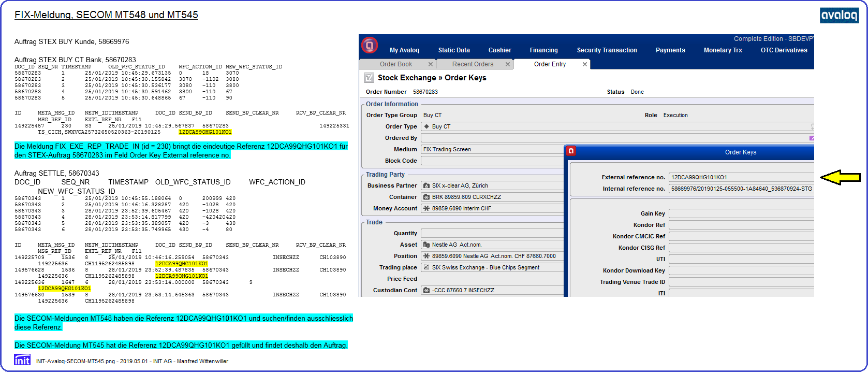Image resolution: width=868 pixels, height=372 pixels.
Task: Click the TS_CICH,SWXVCA25732650520363-20190125 entry
Action: point(99,132)
